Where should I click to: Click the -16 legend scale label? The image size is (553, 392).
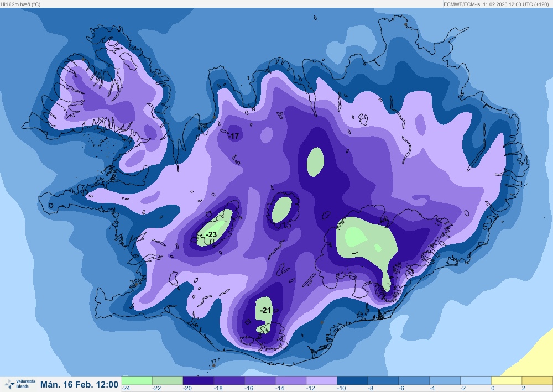coord(249,389)
